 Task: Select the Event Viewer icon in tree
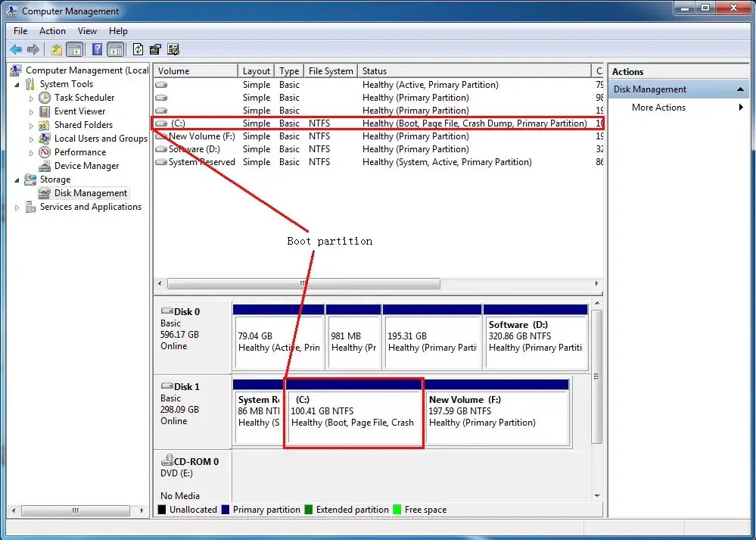point(45,111)
